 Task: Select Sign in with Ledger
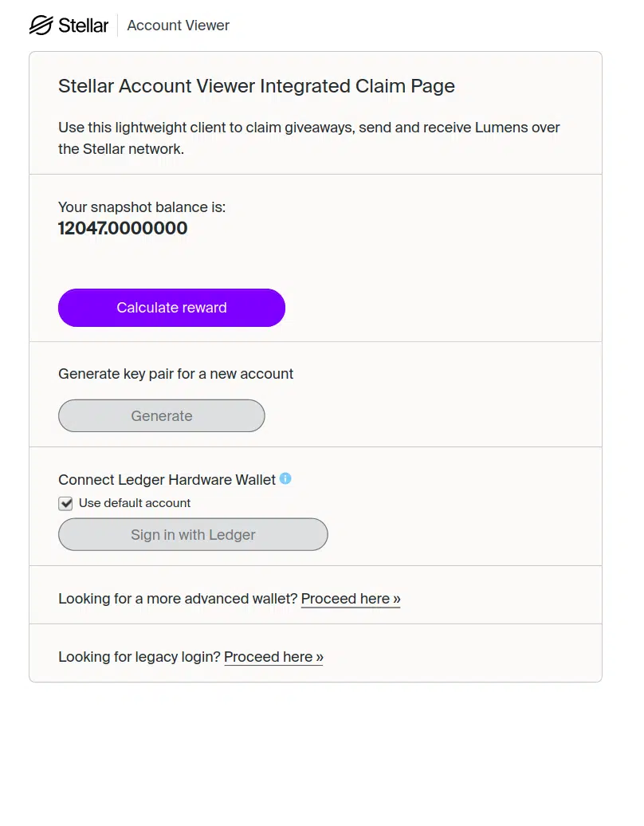[x=192, y=534]
